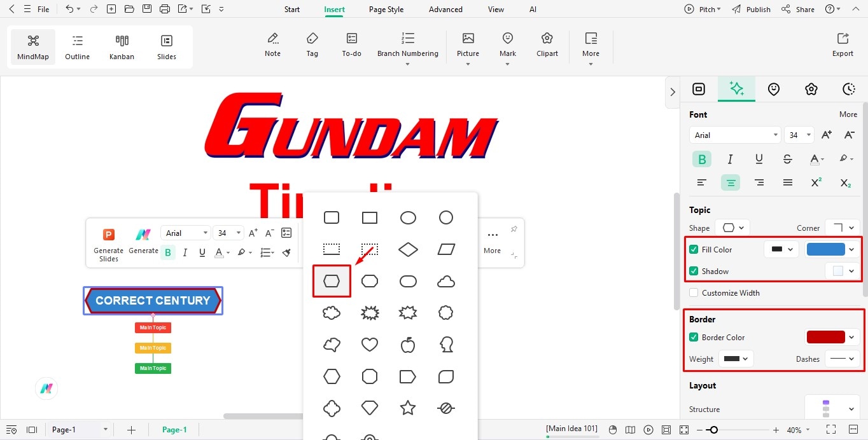Click the Print icon in title bar
Viewport: 868px width, 440px height.
tap(165, 9)
